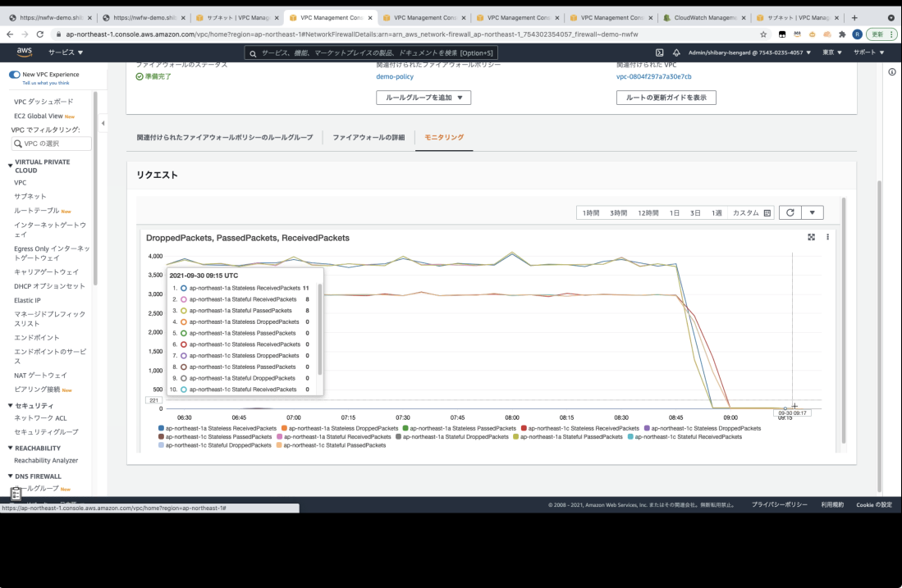902x588 pixels.
Task: Open the サービス menu
Action: [66, 52]
